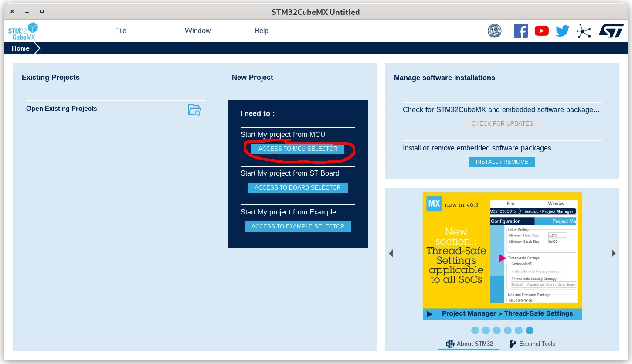Open the Thread-Safe Settings banner image
Viewport: 632px width, 364px height.
[502, 256]
